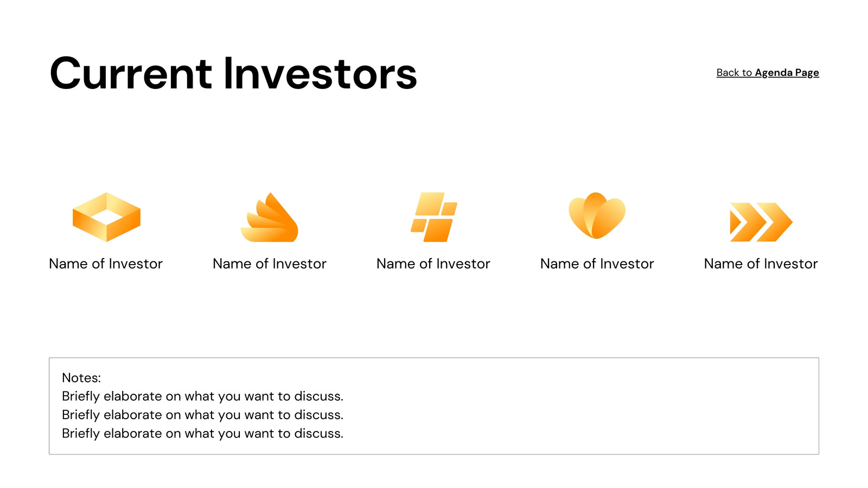The width and height of the screenshot is (868, 488).
Task: Click the orange wing-shaped investor logo
Action: point(270,217)
